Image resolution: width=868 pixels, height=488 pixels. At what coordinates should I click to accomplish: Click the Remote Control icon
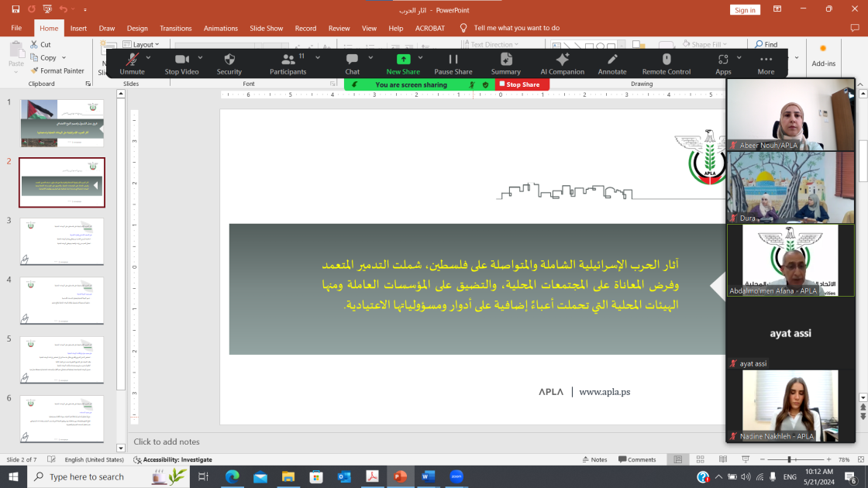[x=666, y=62]
